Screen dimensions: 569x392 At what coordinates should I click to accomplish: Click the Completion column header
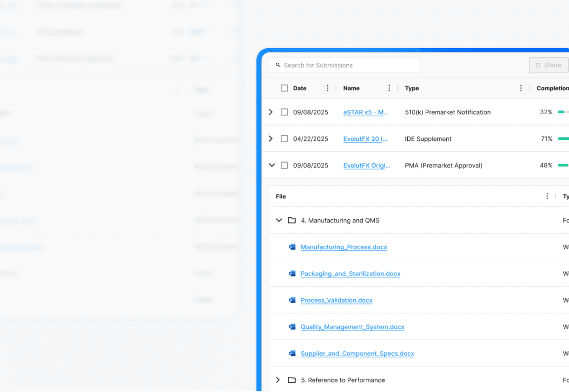553,88
